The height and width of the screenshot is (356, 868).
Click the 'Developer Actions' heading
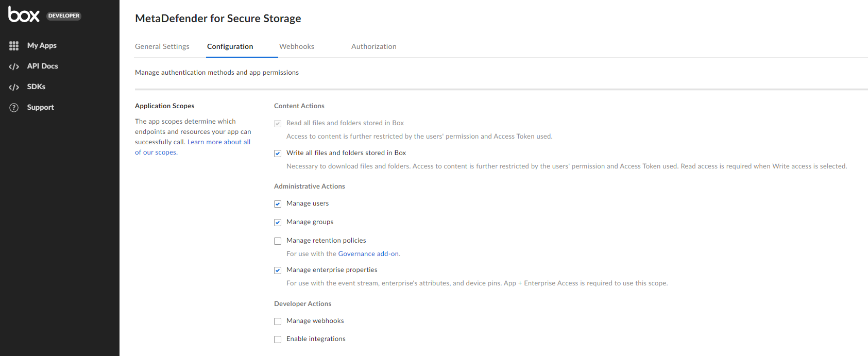303,303
